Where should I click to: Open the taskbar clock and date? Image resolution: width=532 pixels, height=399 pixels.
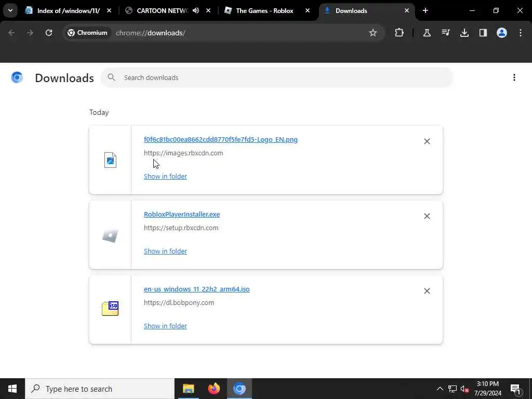tap(487, 389)
